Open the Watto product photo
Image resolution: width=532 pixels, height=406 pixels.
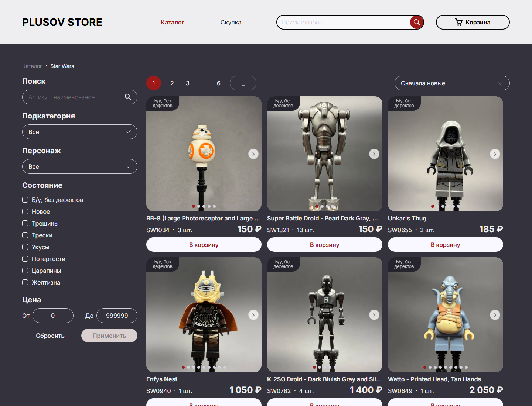coord(446,315)
